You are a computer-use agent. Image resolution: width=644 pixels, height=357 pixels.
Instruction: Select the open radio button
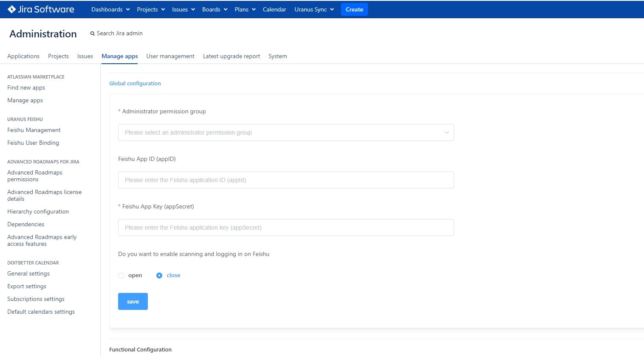121,275
